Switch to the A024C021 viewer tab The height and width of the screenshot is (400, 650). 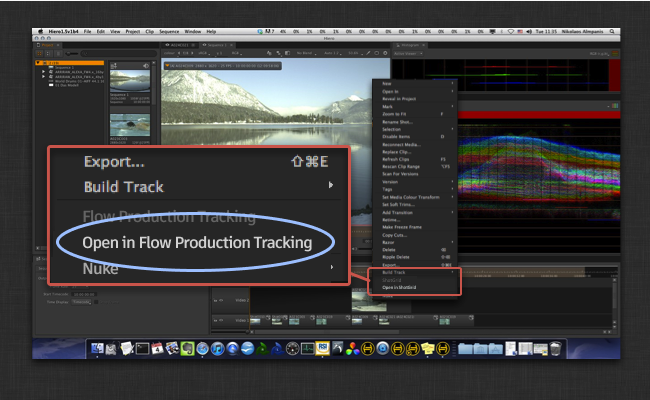[180, 45]
